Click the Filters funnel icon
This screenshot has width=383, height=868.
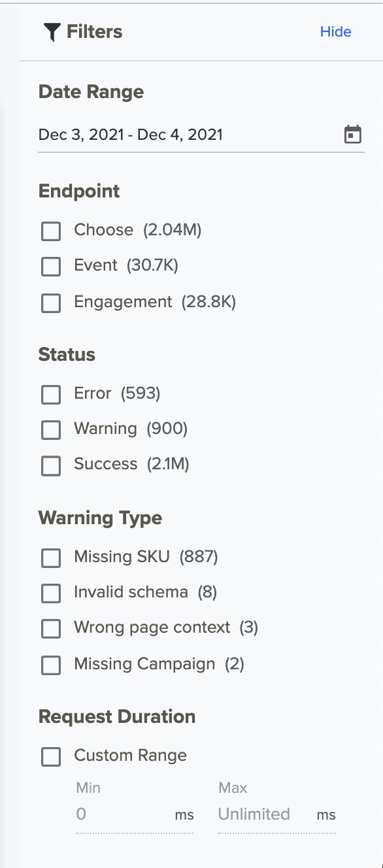click(x=52, y=32)
